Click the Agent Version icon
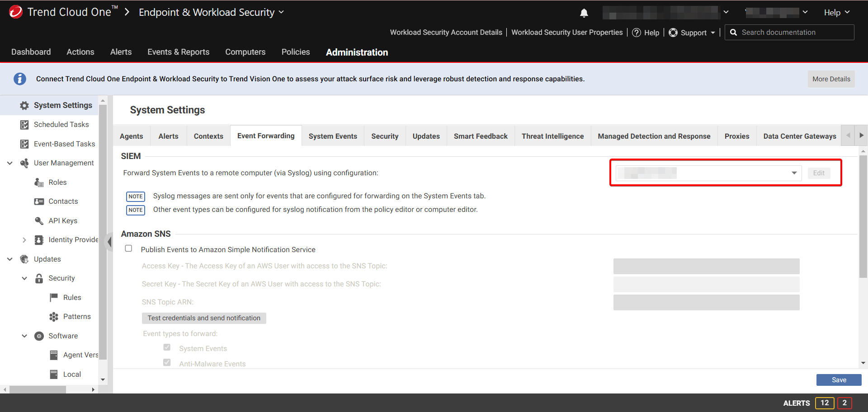Screen dimensions: 868x412 pos(54,355)
